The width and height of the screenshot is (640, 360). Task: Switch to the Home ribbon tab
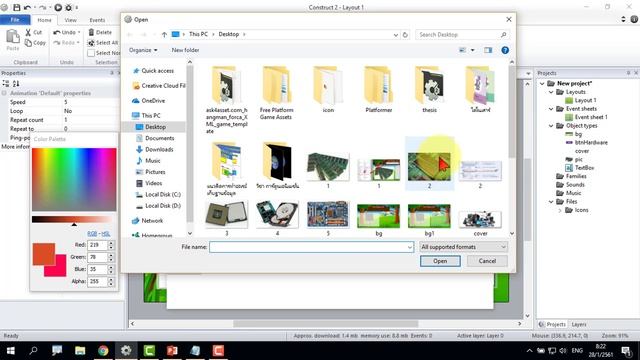(44, 20)
